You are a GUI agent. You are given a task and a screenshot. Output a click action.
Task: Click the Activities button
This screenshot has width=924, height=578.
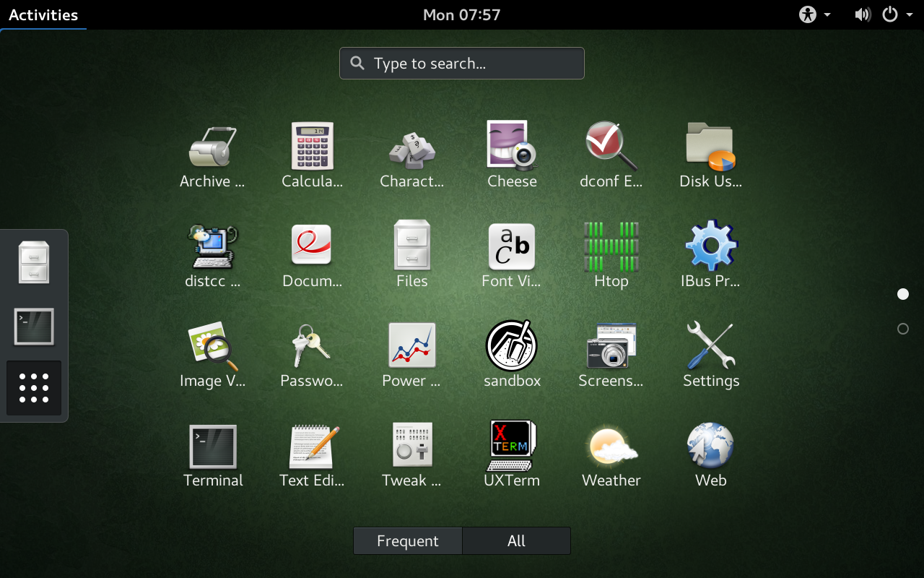(x=43, y=14)
